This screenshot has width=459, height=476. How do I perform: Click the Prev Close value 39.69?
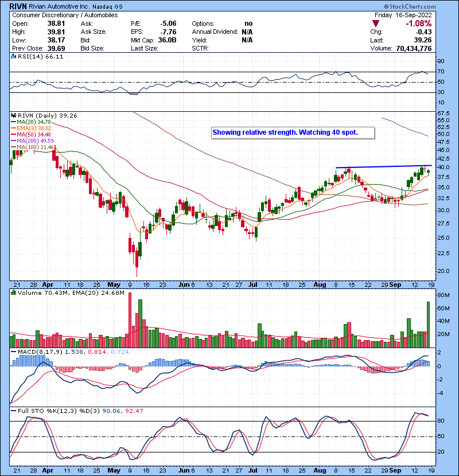56,48
